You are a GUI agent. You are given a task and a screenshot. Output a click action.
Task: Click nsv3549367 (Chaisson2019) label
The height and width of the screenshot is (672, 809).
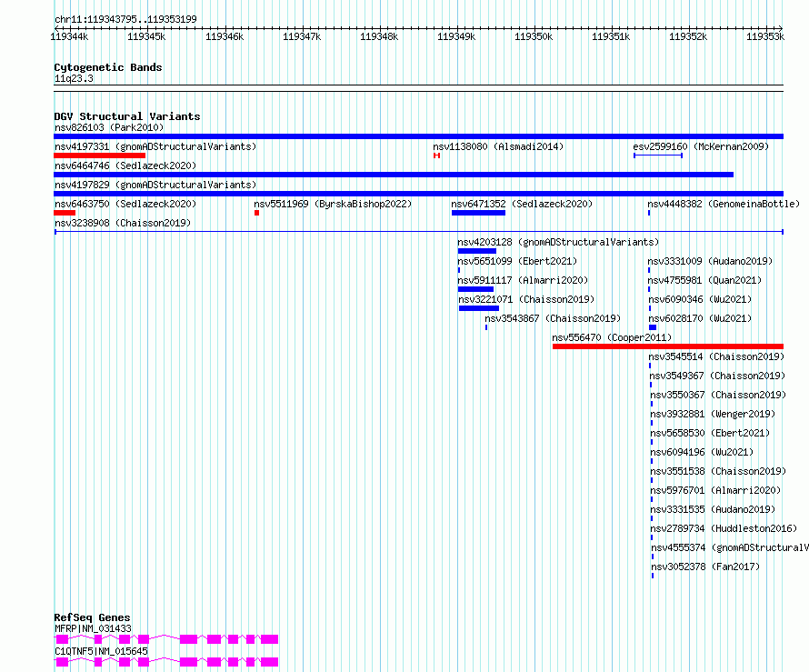717,376
